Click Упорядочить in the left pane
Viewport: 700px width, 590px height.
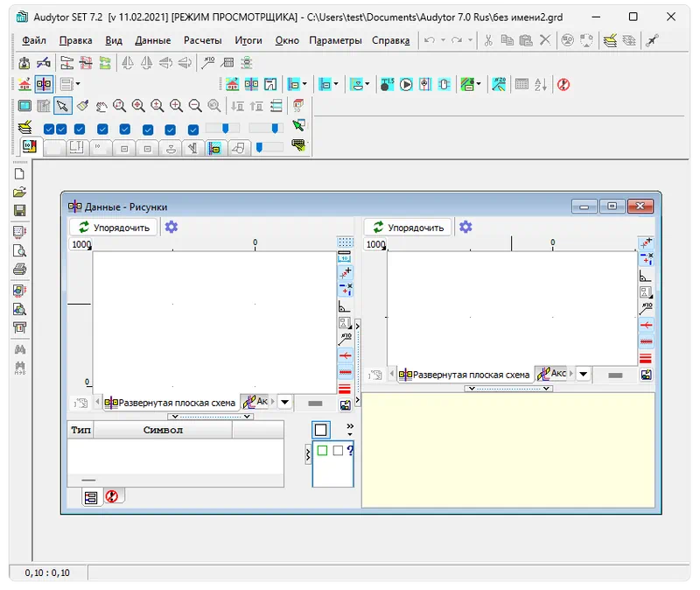[114, 228]
